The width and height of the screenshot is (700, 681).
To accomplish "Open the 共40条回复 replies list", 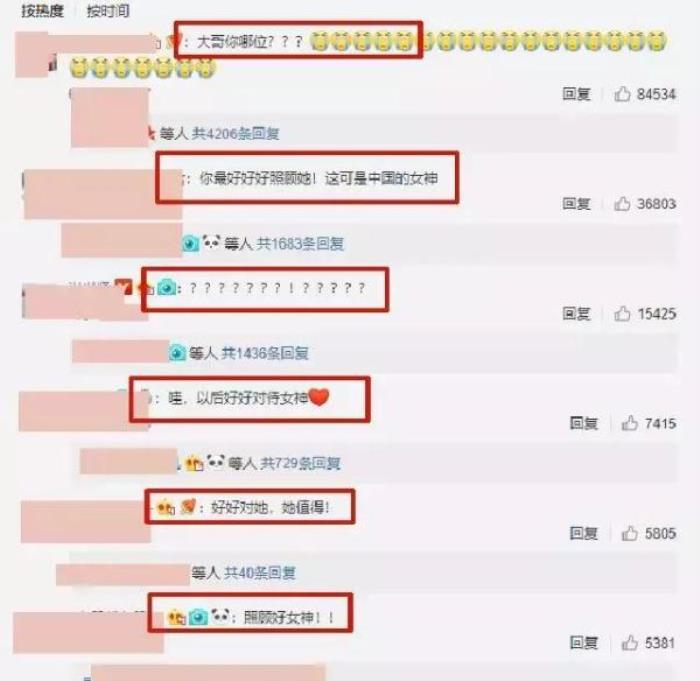I will coord(260,572).
